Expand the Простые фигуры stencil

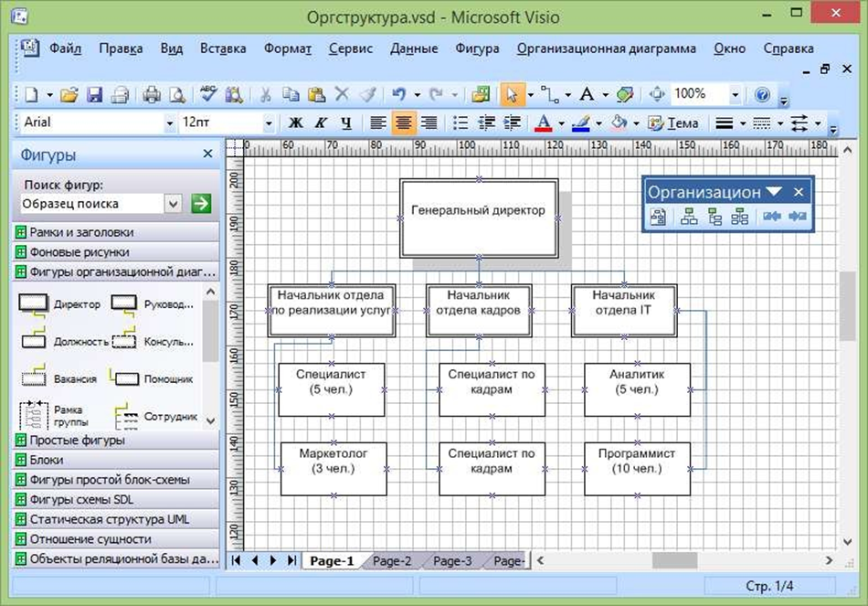click(115, 441)
